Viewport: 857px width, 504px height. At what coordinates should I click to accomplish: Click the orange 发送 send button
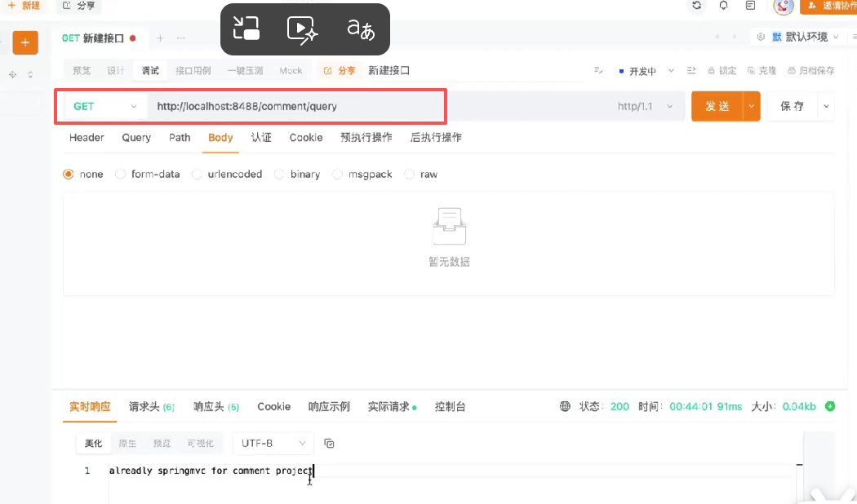[717, 107]
